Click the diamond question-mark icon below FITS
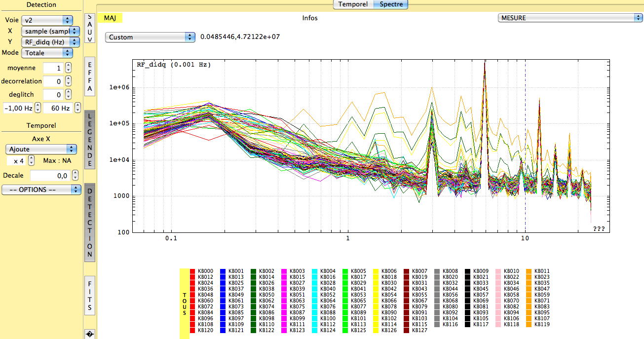This screenshot has height=339, width=644. click(90, 334)
